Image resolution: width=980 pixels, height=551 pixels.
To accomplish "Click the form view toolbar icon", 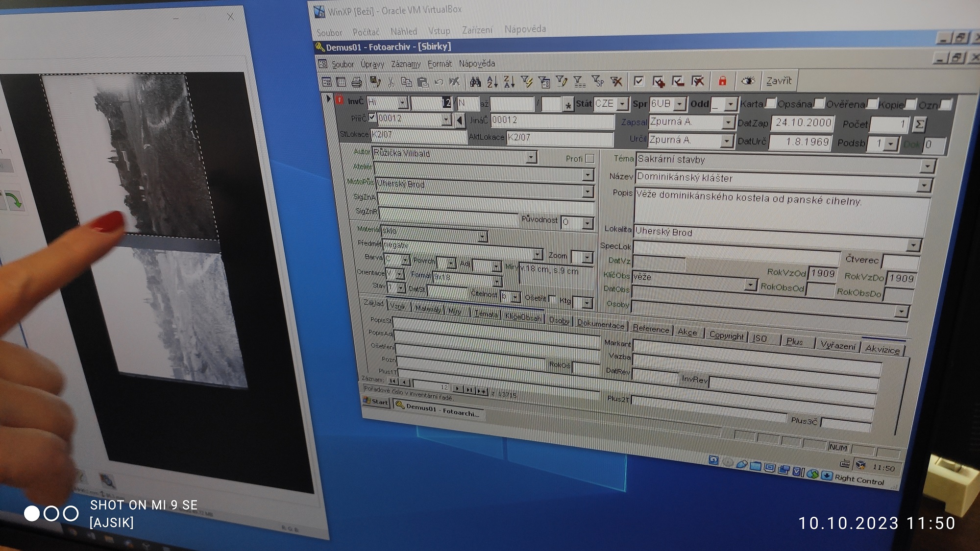I will coord(326,81).
